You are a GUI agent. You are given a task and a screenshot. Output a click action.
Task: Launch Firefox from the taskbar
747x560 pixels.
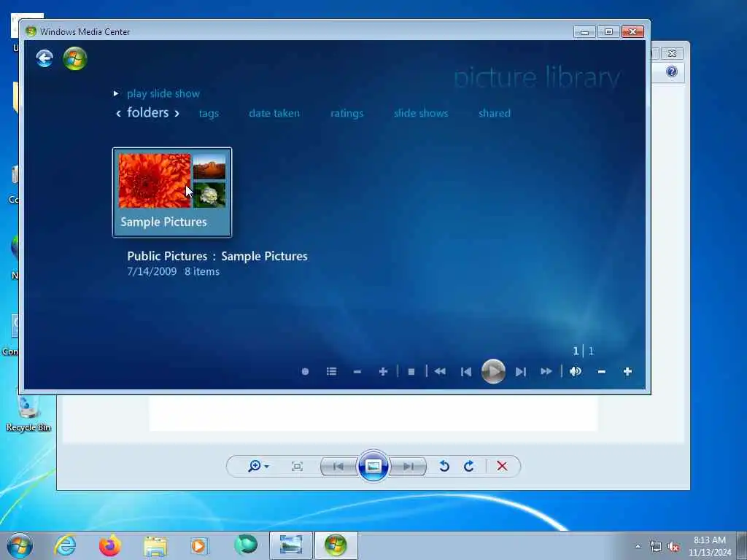coord(110,545)
